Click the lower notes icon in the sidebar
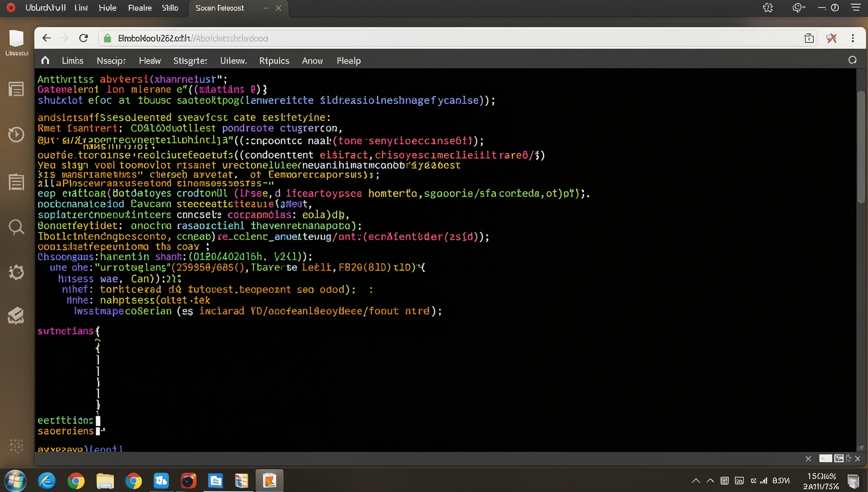This screenshot has width=868, height=492. (16, 182)
